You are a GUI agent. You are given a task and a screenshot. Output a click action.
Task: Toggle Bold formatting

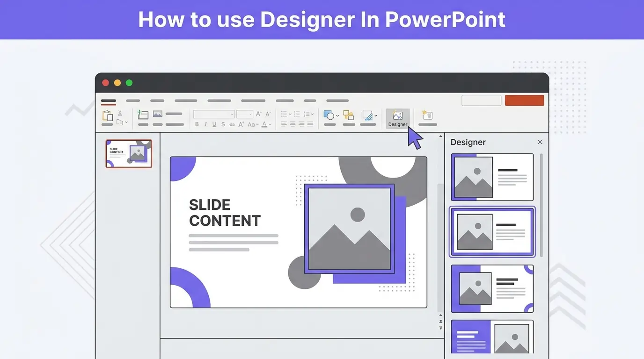click(197, 124)
